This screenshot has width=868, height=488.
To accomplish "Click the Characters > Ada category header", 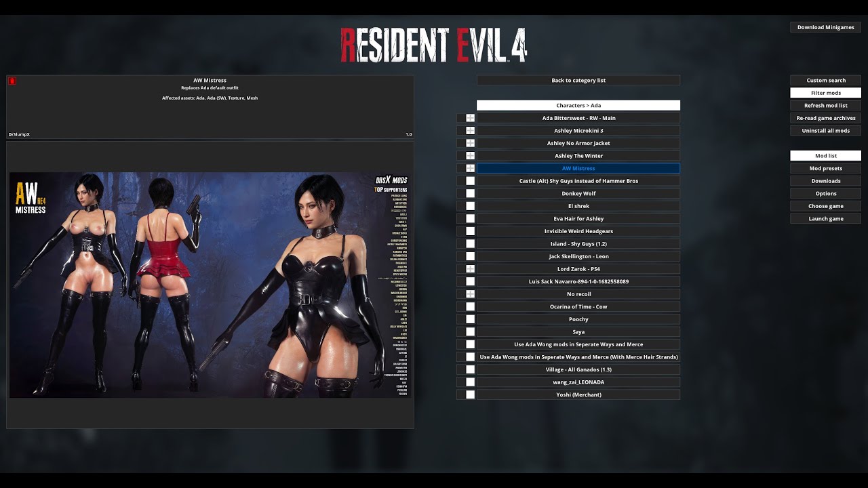I will 578,105.
